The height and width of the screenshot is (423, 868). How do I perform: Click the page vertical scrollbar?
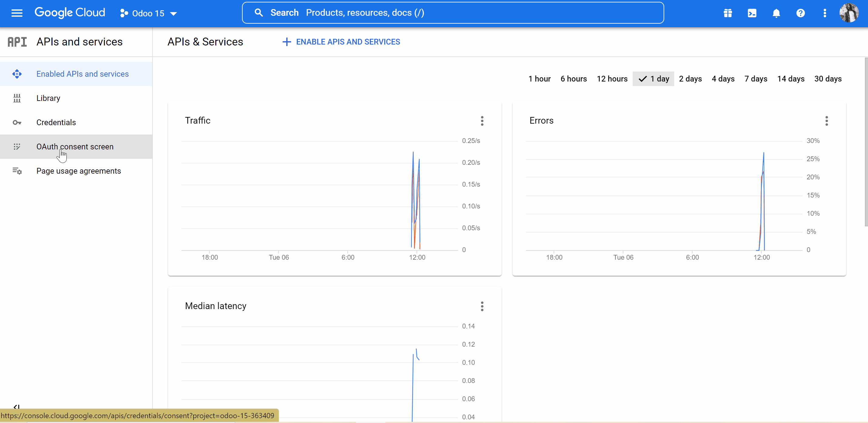(x=866, y=142)
